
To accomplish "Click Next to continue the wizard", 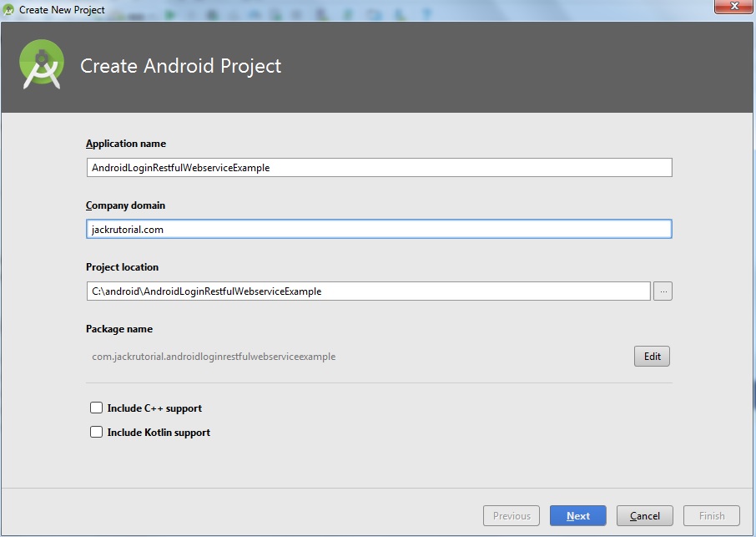I will point(577,515).
